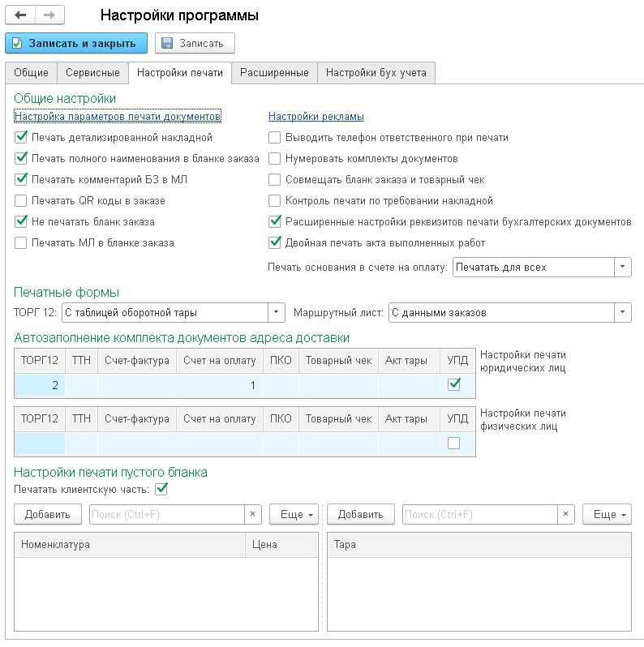Click 'Добавить' above Номенклатура table
The width and height of the screenshot is (644, 647).
48,514
